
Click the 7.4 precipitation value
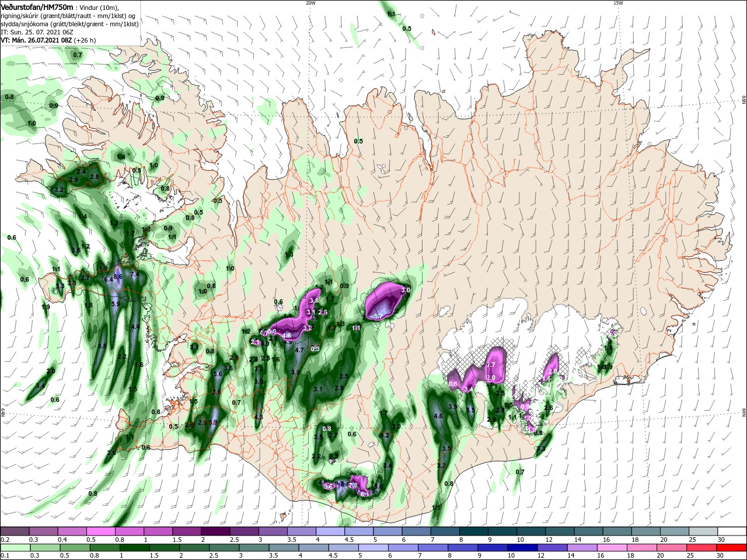134,275
